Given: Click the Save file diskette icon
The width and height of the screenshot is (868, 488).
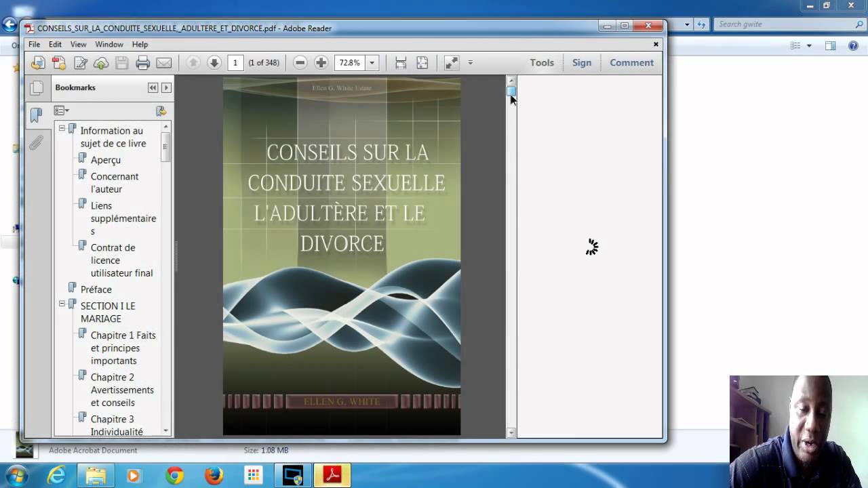Looking at the screenshot, I should [122, 63].
